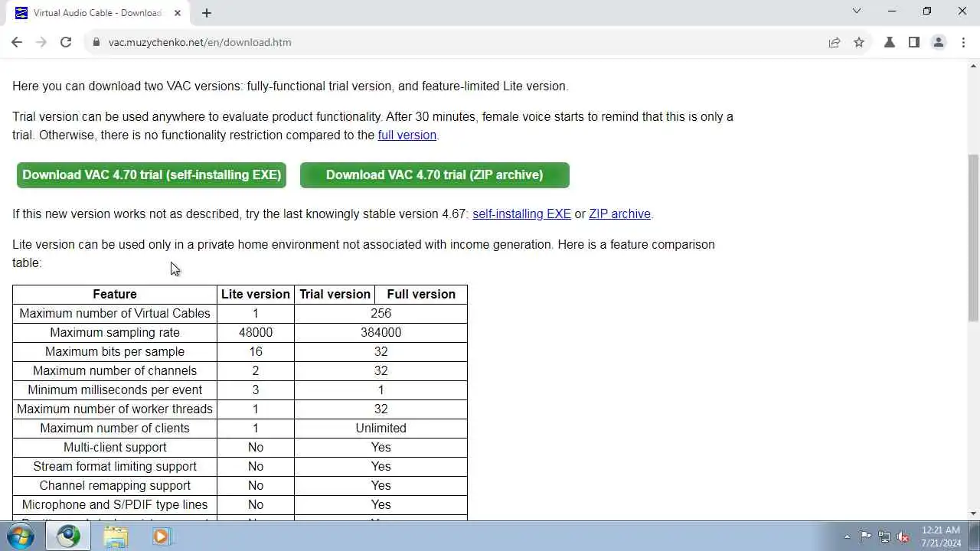Open tab search chevron dropdown

click(x=857, y=11)
